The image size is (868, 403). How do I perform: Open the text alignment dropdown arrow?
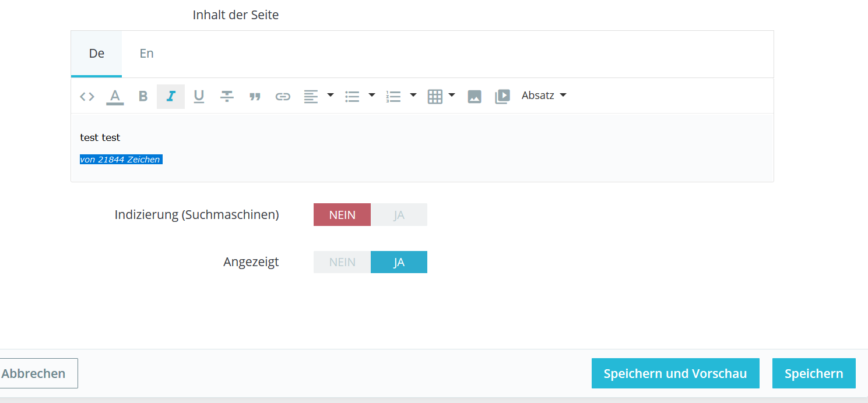[330, 96]
